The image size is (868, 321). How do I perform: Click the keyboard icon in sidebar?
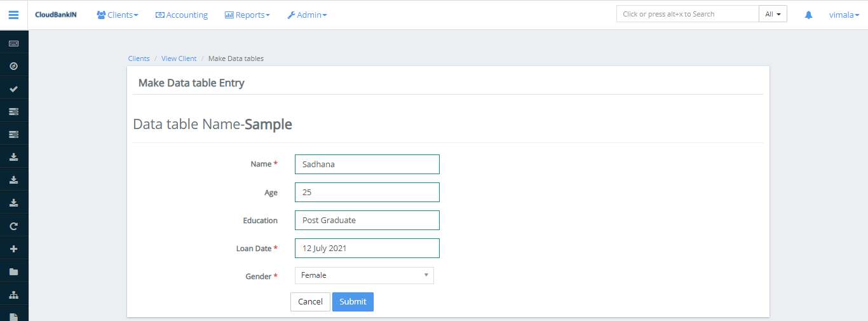tap(13, 43)
